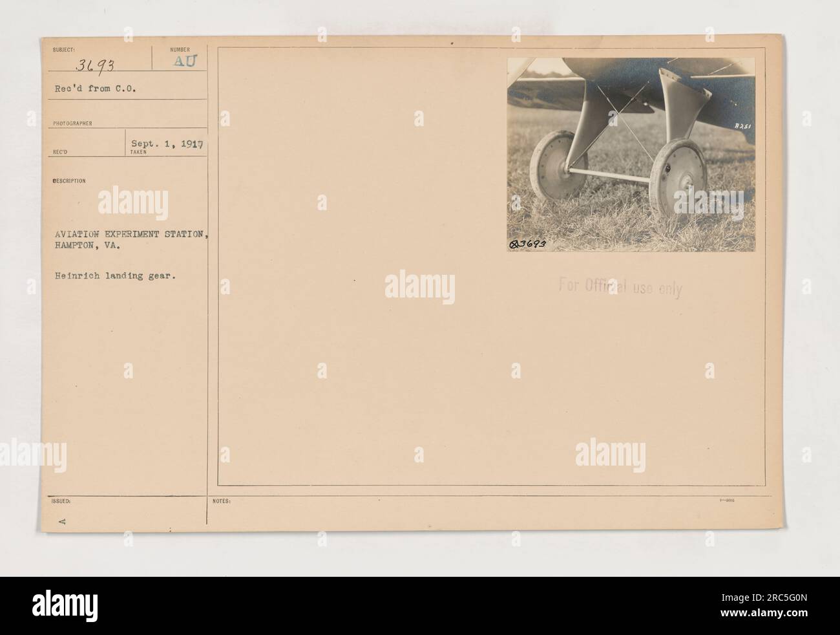Select the Rec'd from C.O. line
Screen dimensions: 840x635
84,91
